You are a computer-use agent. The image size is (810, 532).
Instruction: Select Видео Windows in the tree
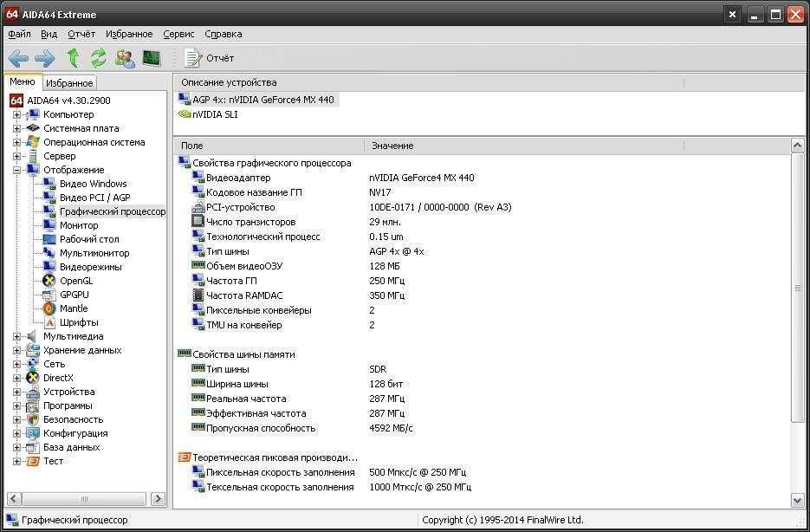pyautogui.click(x=93, y=184)
